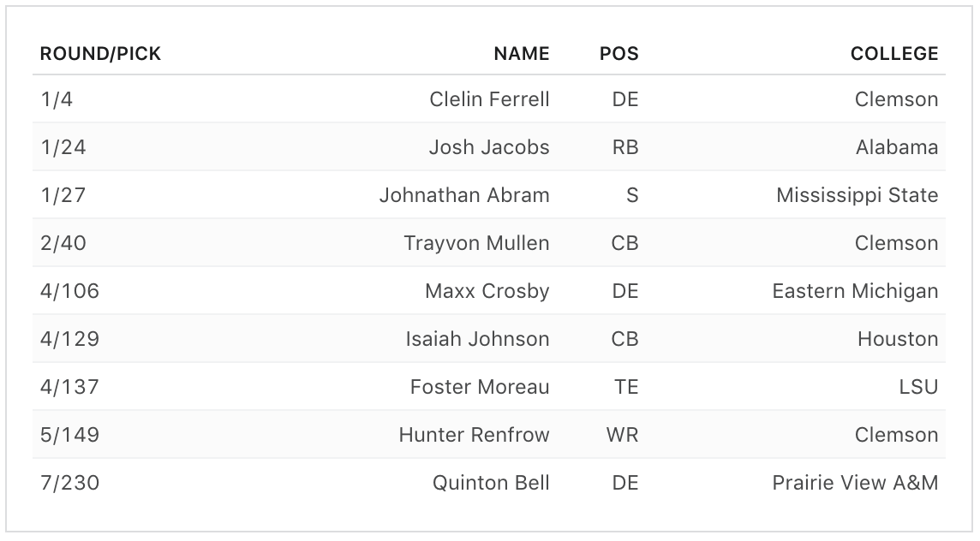Select Hunter Renfrow in the table
The height and width of the screenshot is (541, 980).
(x=474, y=435)
